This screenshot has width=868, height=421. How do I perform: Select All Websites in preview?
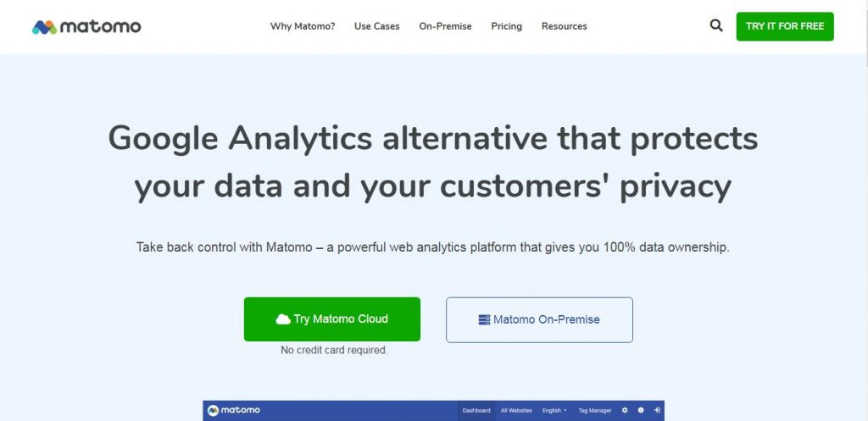[516, 411]
